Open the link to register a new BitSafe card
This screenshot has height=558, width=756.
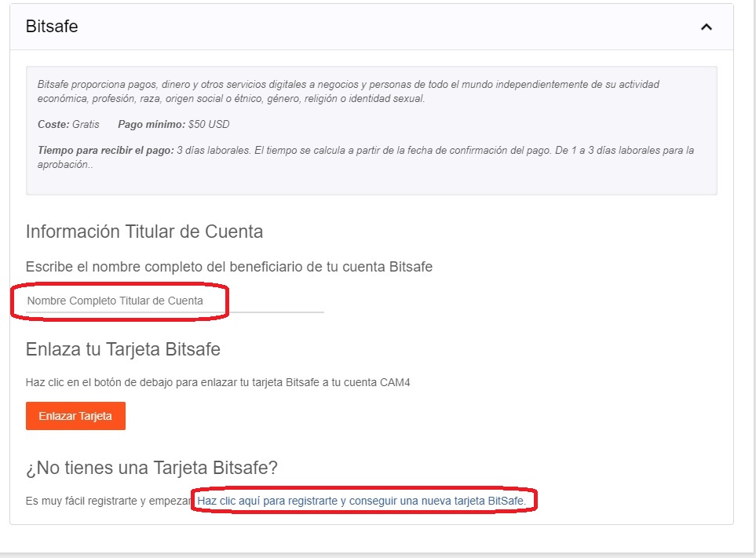click(x=367, y=500)
